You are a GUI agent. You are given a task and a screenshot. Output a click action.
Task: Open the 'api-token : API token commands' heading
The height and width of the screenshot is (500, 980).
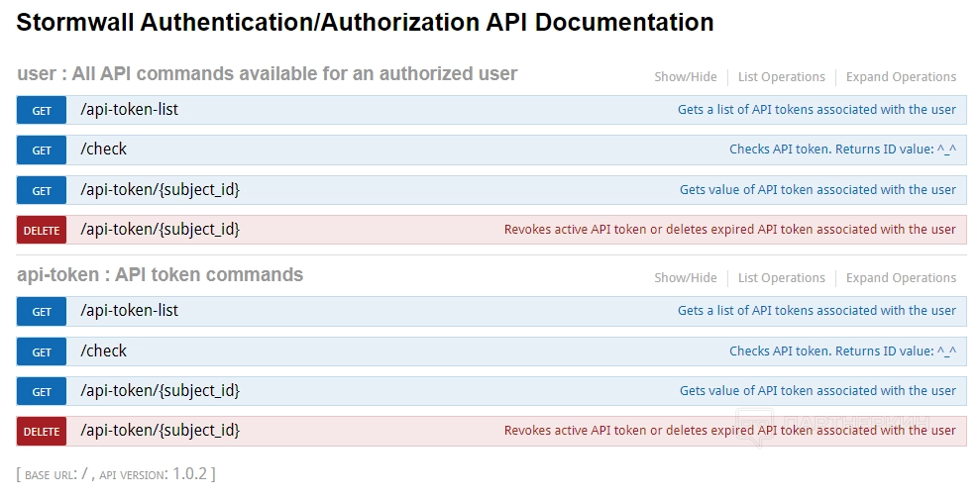(160, 275)
